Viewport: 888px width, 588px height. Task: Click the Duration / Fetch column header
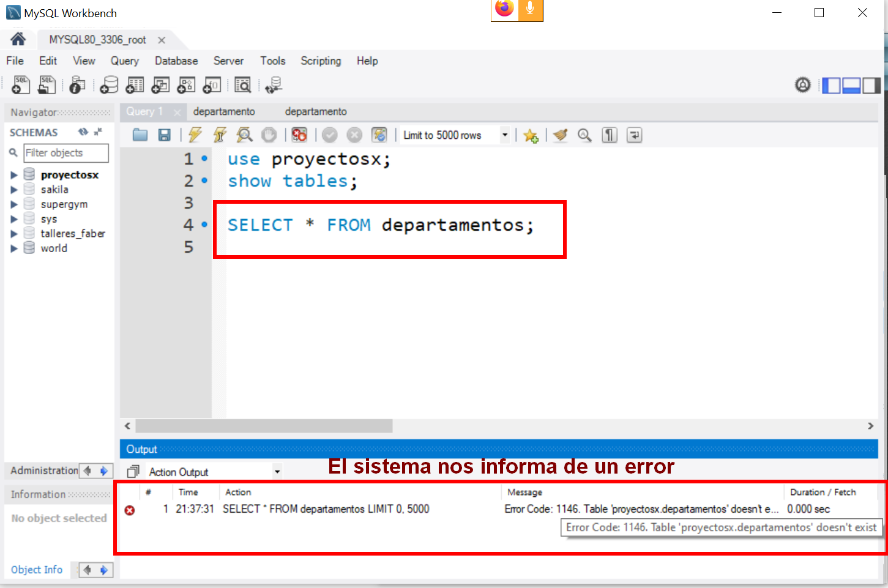coord(823,492)
